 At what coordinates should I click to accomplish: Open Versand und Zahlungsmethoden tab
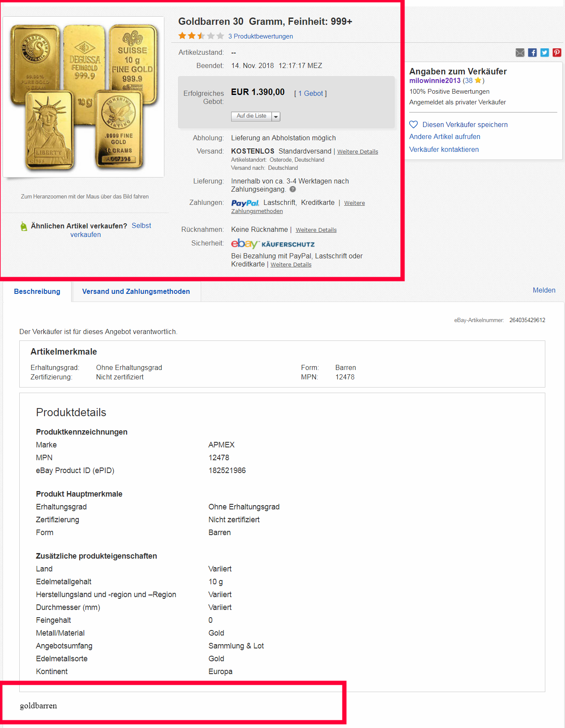click(x=136, y=292)
